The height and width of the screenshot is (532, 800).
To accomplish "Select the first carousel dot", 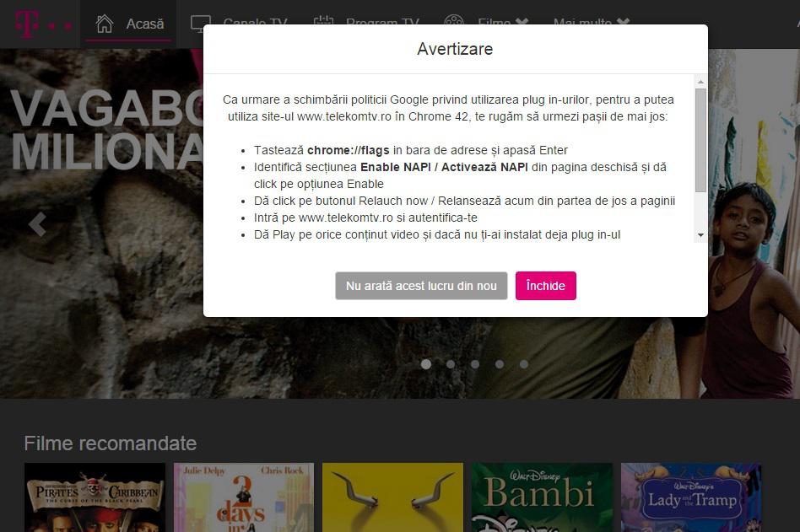I will pos(426,364).
